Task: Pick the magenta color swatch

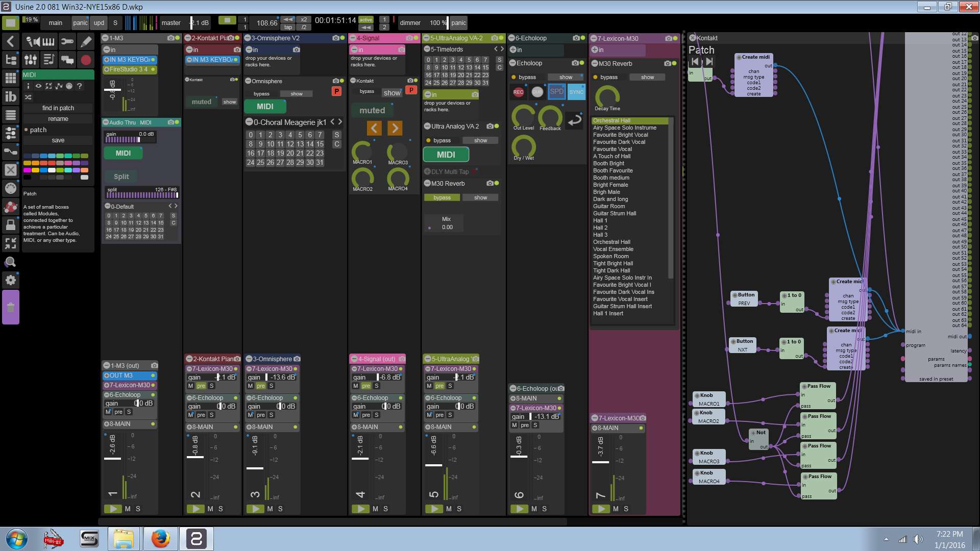Action: pos(28,170)
